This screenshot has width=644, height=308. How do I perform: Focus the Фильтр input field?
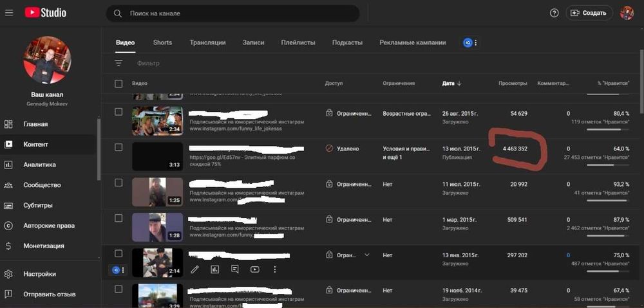tap(148, 63)
